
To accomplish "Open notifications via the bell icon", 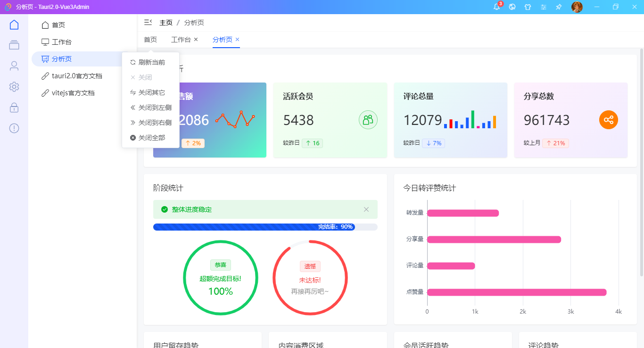I will [496, 7].
